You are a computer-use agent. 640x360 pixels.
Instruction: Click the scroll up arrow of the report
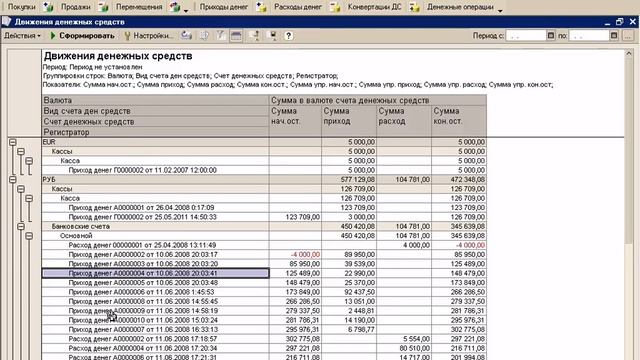(629, 53)
